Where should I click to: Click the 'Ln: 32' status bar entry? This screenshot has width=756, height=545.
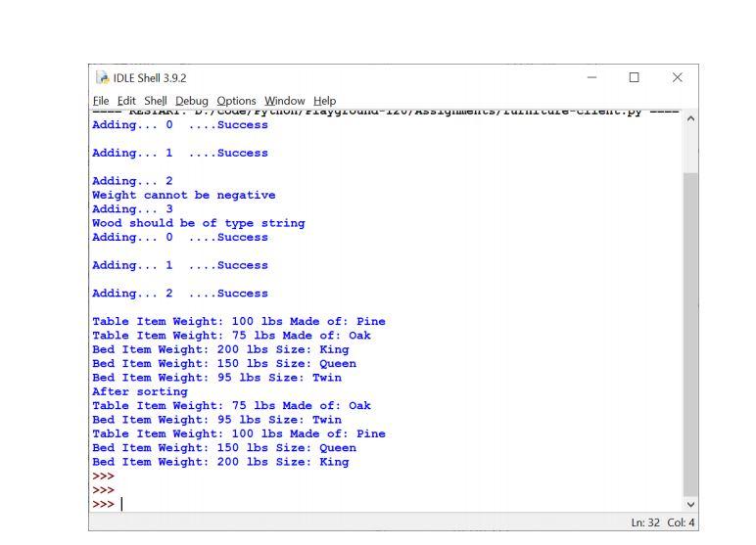click(645, 522)
